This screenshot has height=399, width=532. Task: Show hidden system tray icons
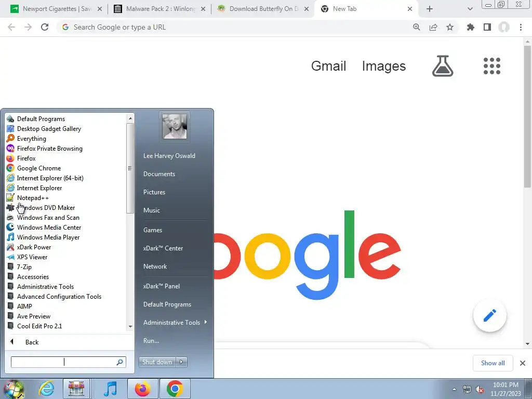pyautogui.click(x=454, y=390)
